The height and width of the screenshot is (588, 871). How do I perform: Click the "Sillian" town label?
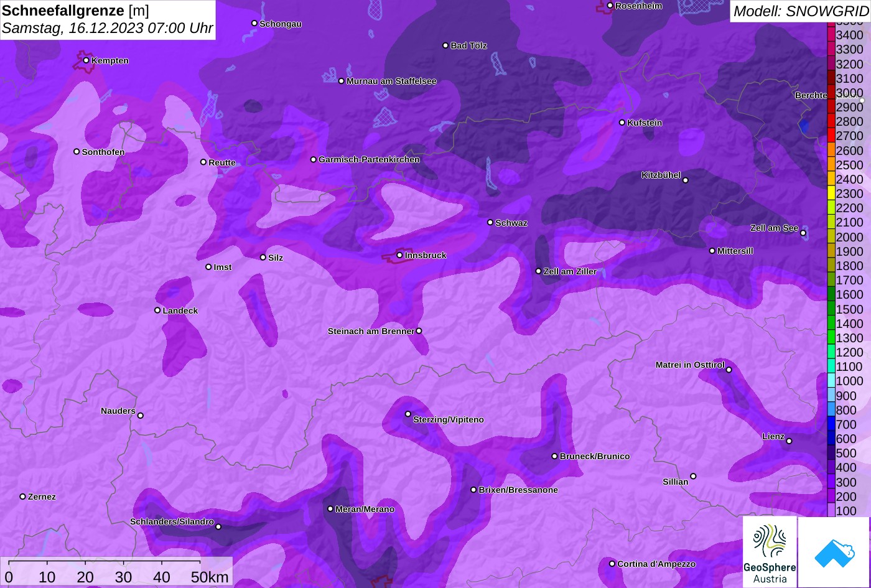tap(676, 482)
